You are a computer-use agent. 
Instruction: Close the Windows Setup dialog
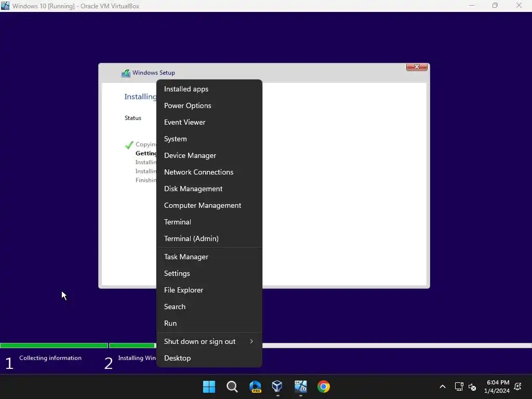pos(417,67)
